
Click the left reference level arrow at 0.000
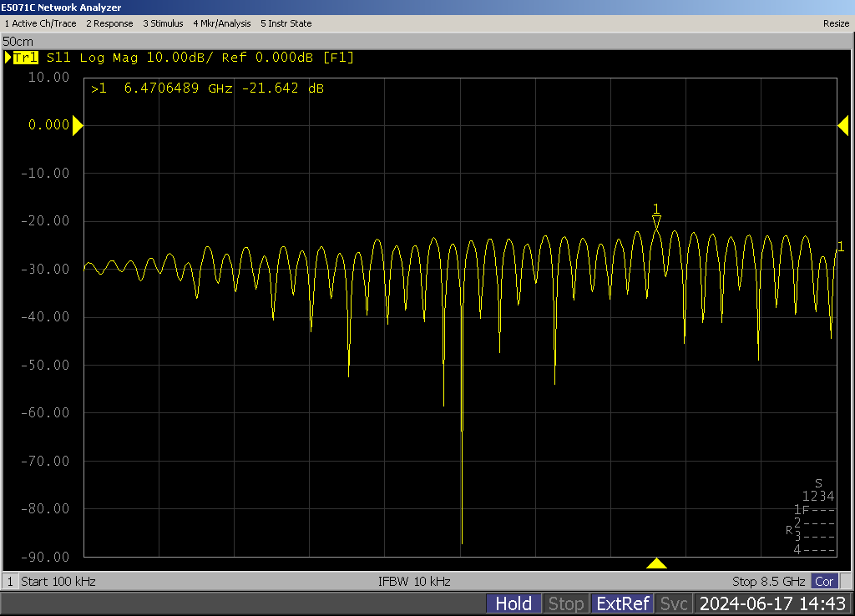(x=78, y=126)
